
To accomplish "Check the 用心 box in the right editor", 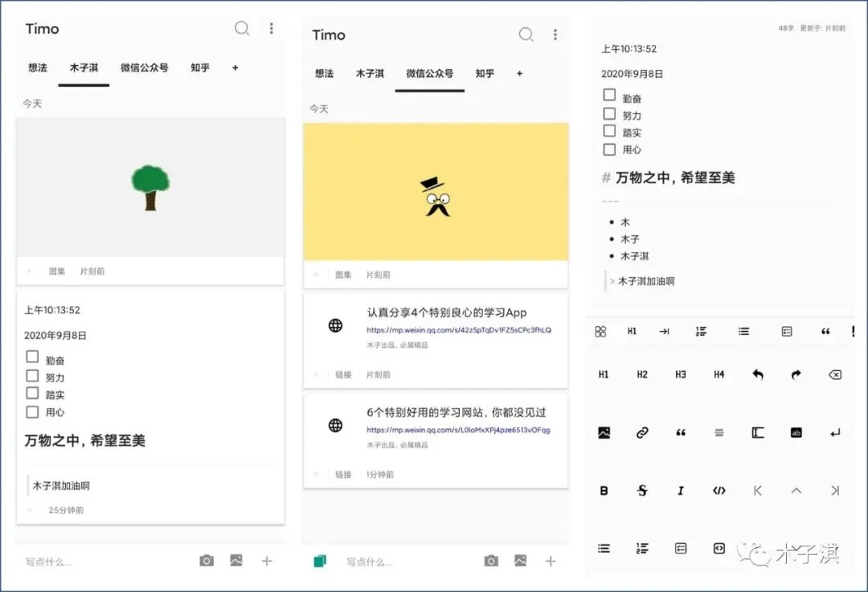I will click(x=609, y=149).
